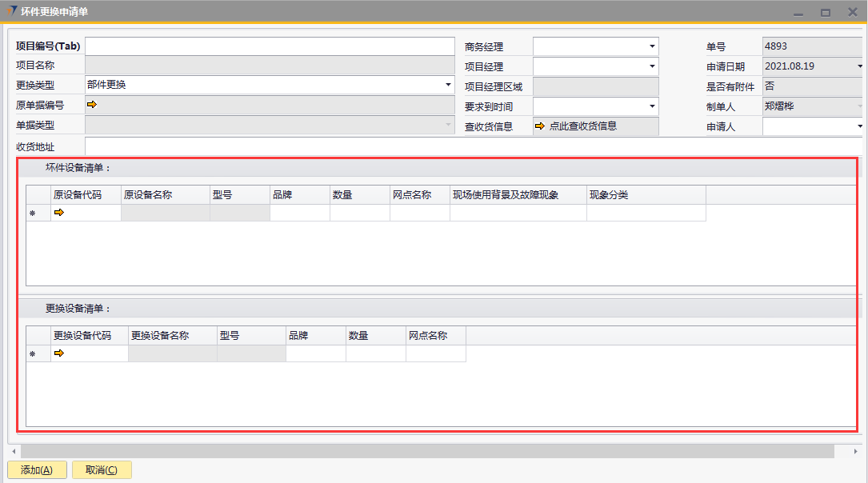Maximize the 坏件更换申请单 window
This screenshot has width=868, height=483.
click(x=825, y=12)
